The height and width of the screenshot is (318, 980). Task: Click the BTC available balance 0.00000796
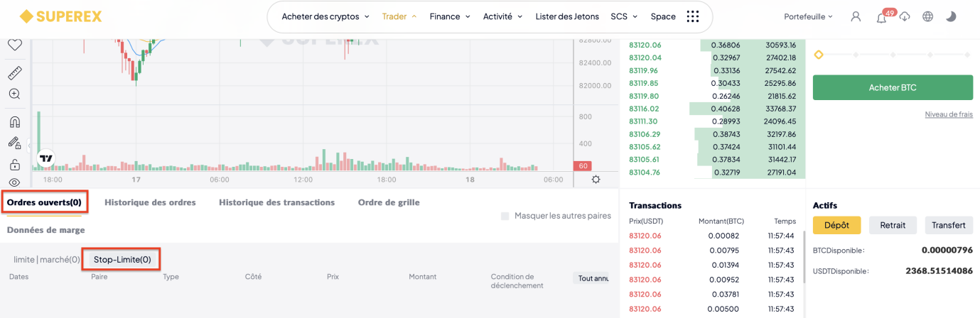tap(947, 251)
